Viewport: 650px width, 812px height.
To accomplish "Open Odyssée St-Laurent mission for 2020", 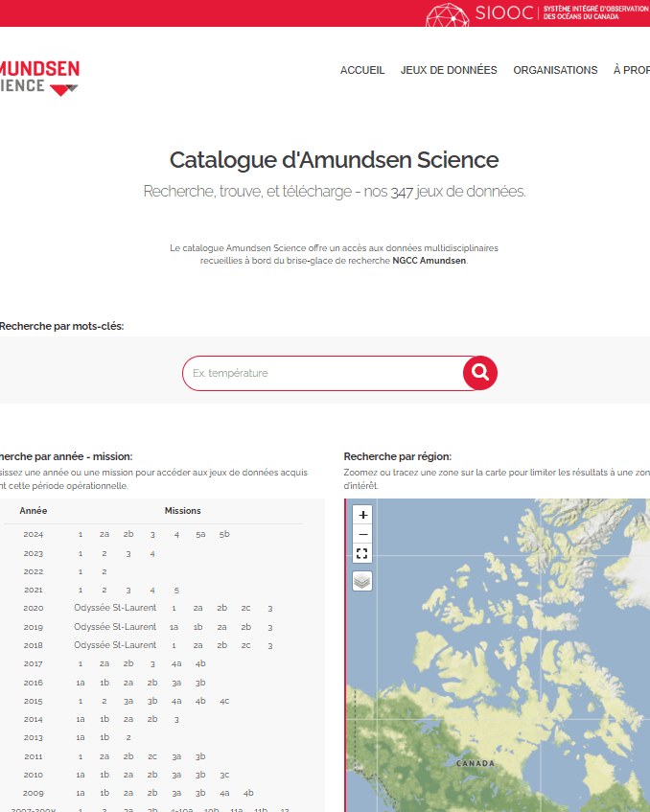I will [115, 608].
